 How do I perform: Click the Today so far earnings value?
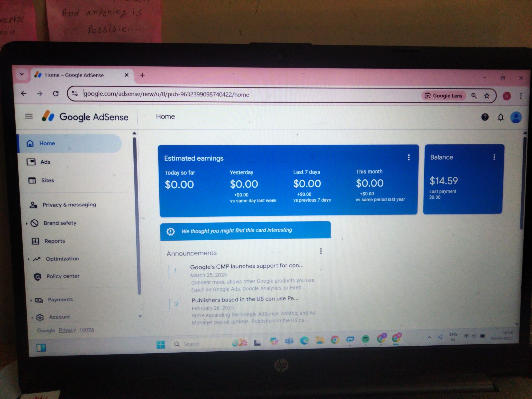click(x=179, y=185)
